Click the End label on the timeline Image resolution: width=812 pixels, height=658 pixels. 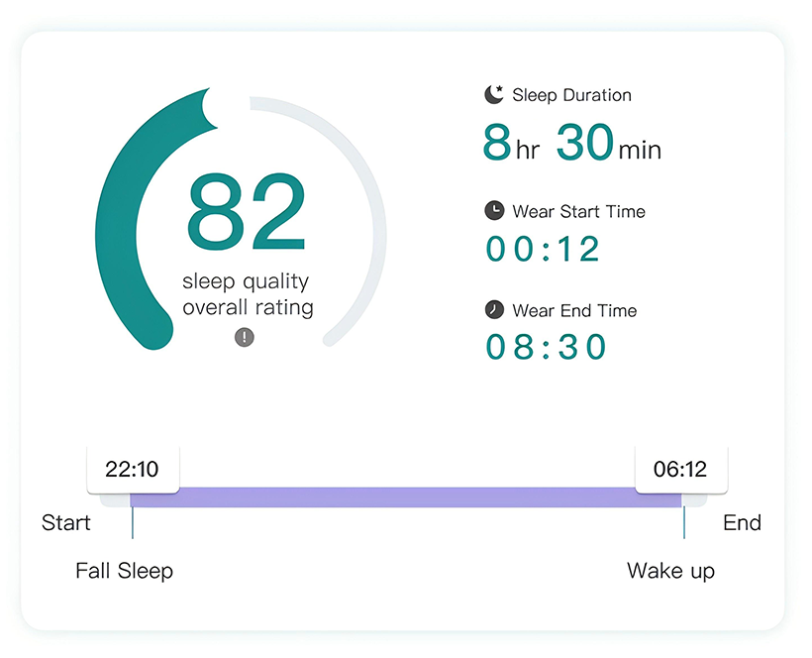[742, 523]
